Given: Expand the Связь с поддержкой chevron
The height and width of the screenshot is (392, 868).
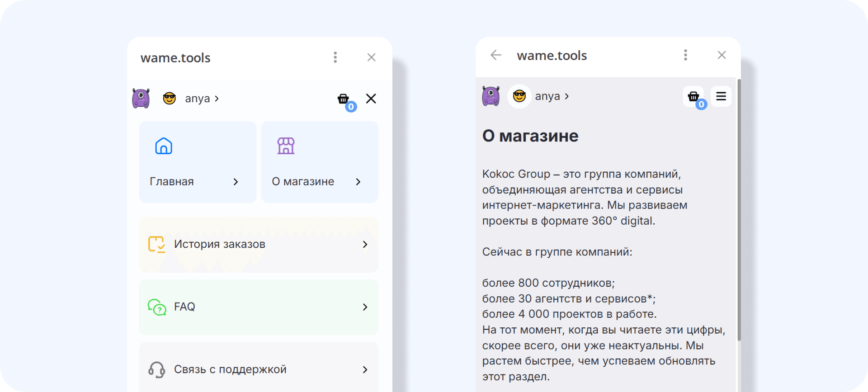Looking at the screenshot, I should point(365,369).
